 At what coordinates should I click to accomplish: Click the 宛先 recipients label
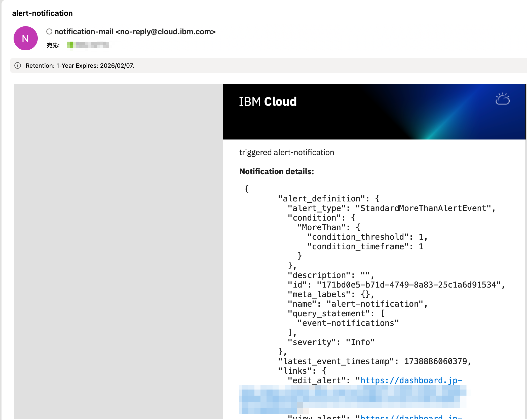(53, 45)
